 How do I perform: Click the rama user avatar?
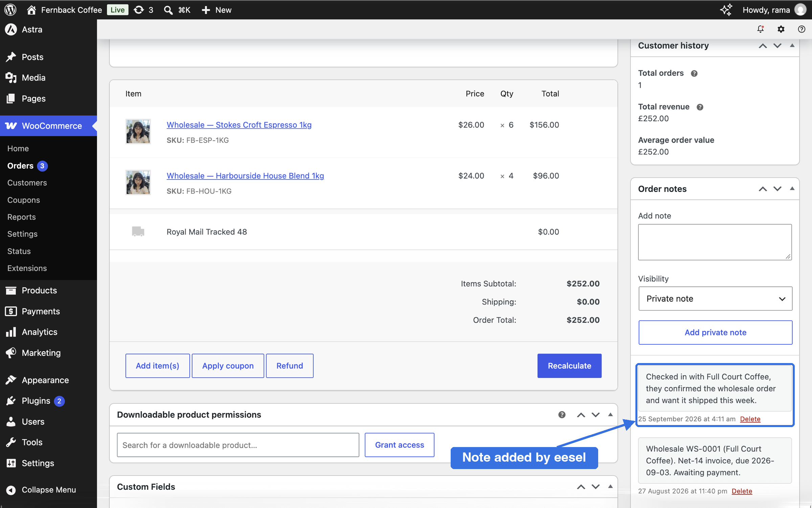click(800, 10)
